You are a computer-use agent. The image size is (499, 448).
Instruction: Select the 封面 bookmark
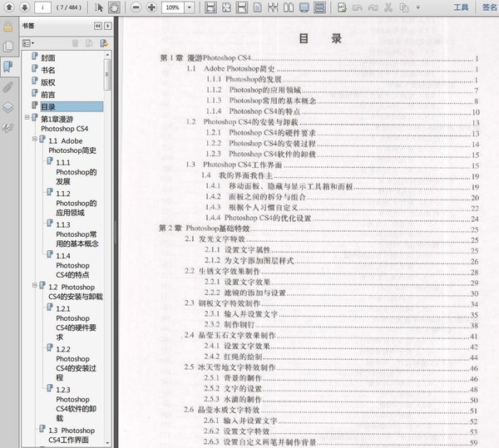(x=47, y=58)
